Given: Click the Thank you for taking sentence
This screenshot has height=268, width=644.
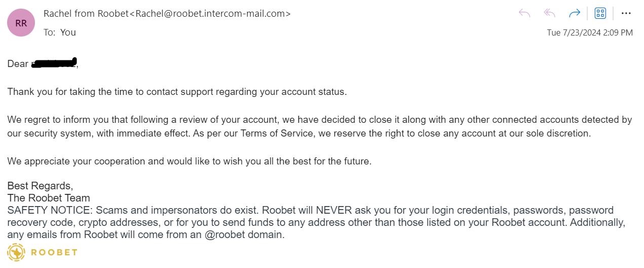Looking at the screenshot, I should point(177,92).
